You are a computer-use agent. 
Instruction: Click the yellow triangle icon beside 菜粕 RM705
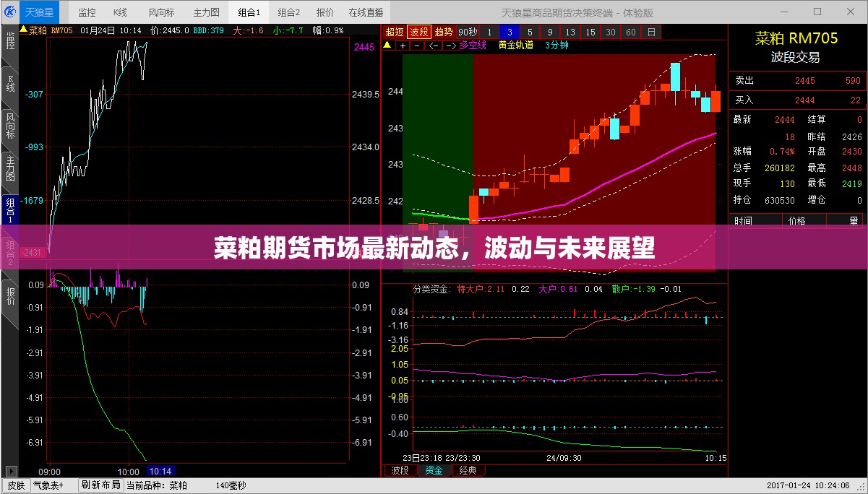23,30
